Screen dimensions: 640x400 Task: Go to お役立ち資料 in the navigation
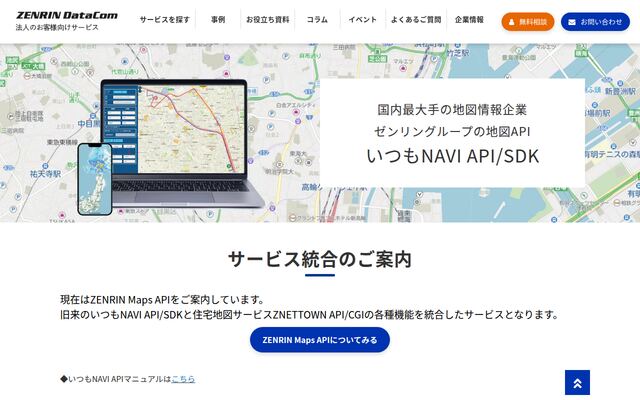[x=268, y=20]
